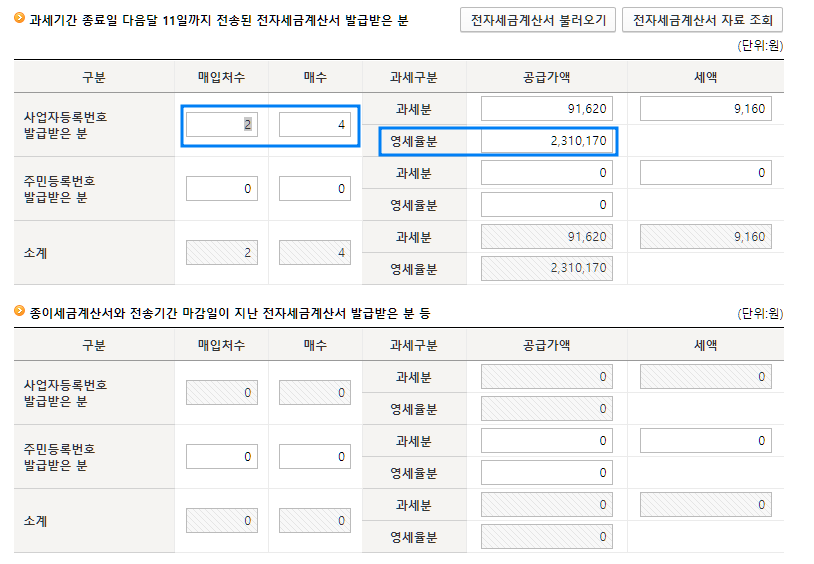
Task: Select 주민등록번호 영세율분 공급가액 in the 종이세금계산서 table
Action: point(546,473)
